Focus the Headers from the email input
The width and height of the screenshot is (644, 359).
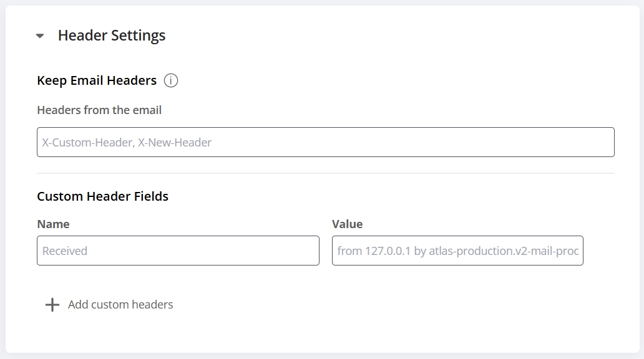(x=326, y=142)
